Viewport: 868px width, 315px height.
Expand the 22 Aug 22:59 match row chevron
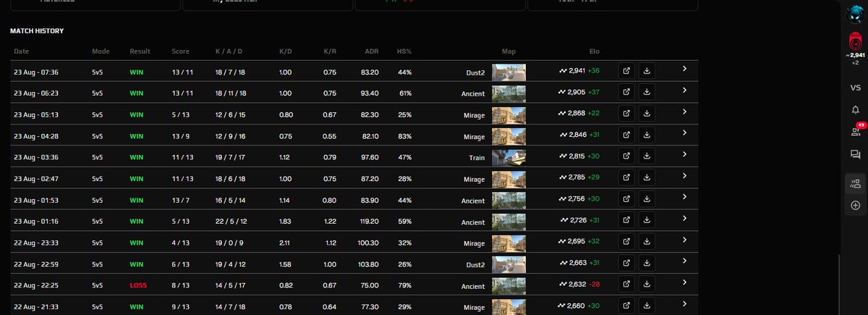coord(684,261)
